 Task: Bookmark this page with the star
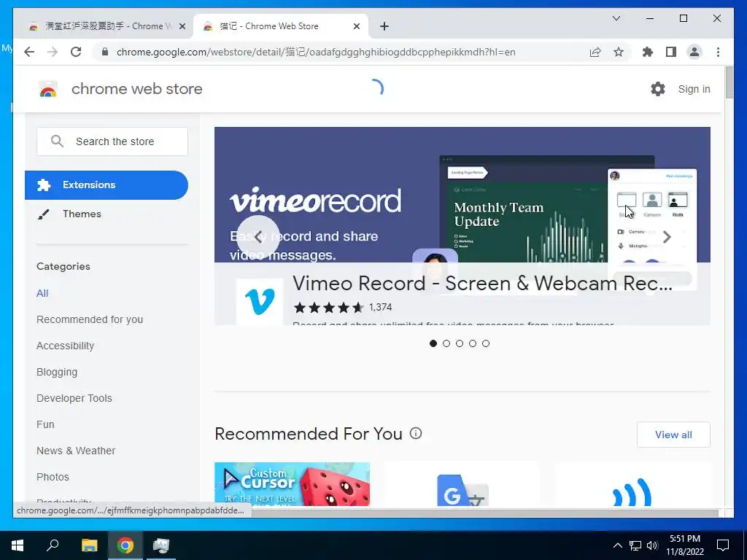point(619,52)
